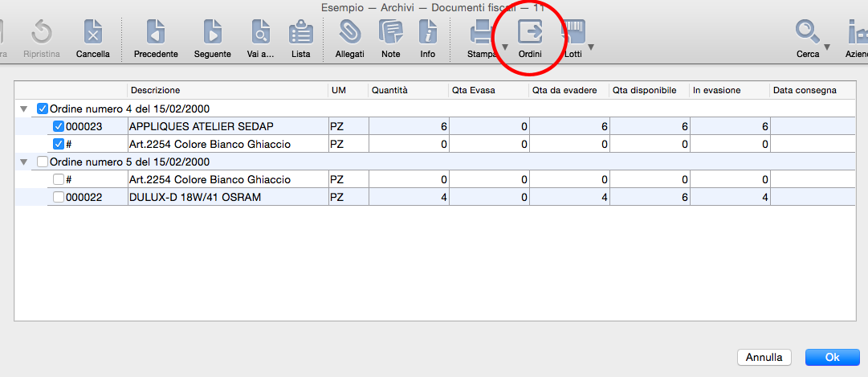Click the Cancella toolbar icon
The image size is (868, 377).
coord(93,34)
